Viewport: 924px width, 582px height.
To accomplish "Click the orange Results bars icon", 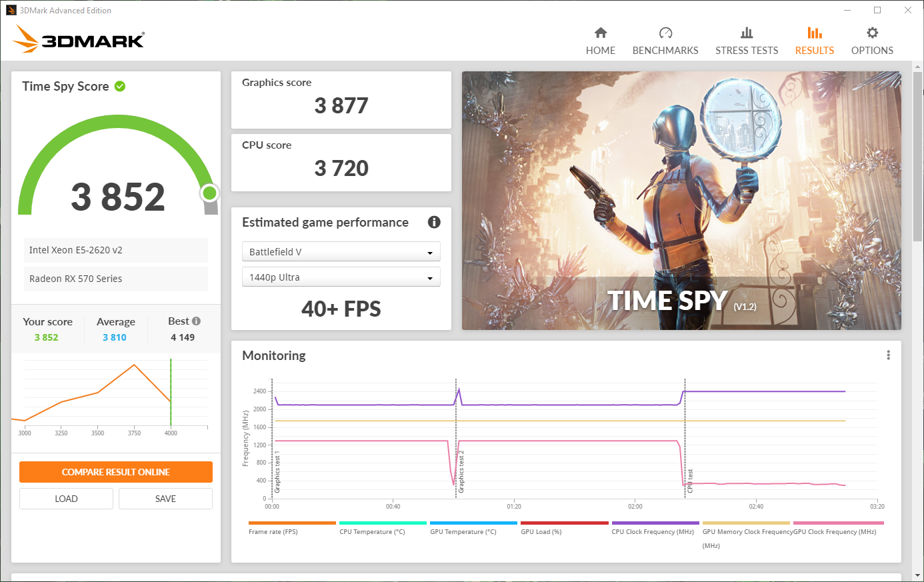I will [814, 31].
